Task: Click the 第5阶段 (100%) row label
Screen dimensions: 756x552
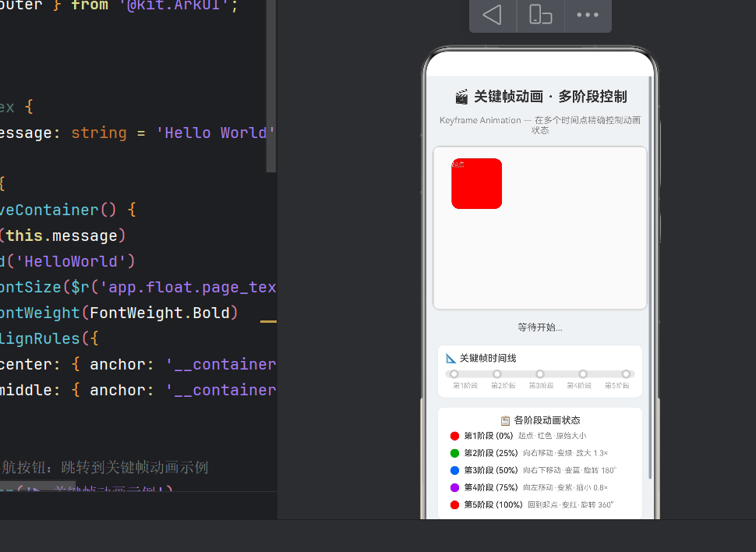Action: click(x=493, y=504)
